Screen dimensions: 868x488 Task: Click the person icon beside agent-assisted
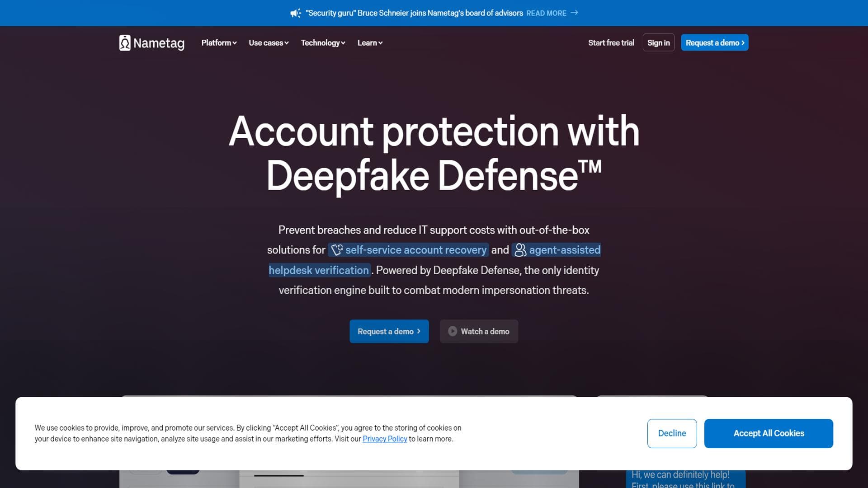coord(520,250)
